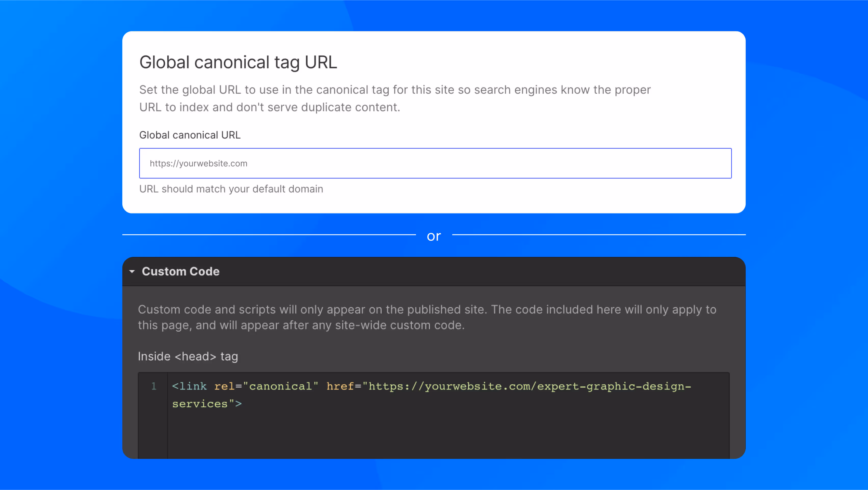This screenshot has width=868, height=490.
Task: Click the href attribute in code editor
Action: tap(340, 386)
